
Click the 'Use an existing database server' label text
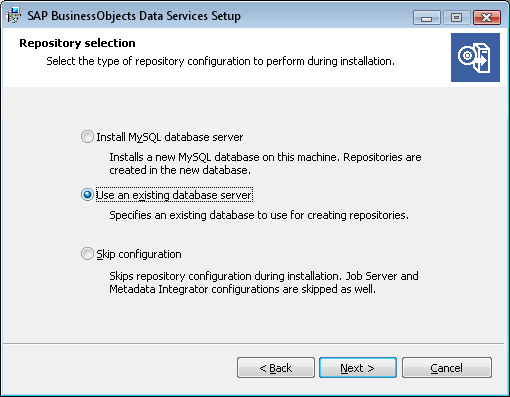click(174, 195)
